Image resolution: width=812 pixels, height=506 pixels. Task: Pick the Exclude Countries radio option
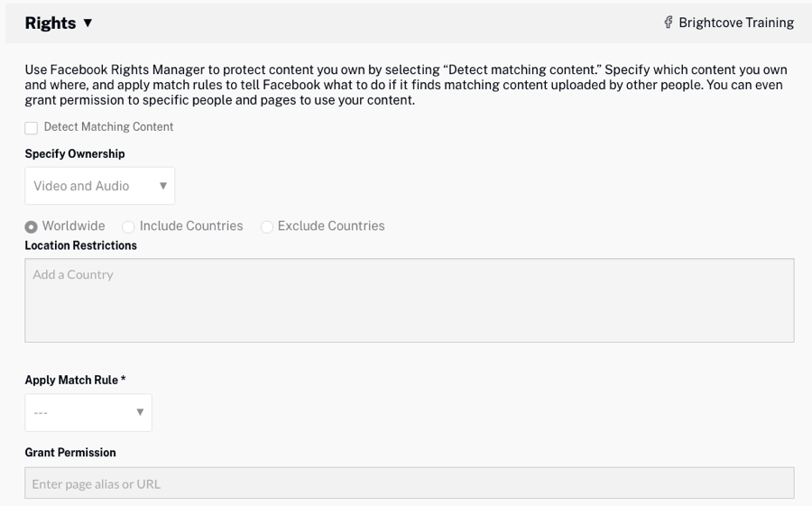click(x=267, y=226)
